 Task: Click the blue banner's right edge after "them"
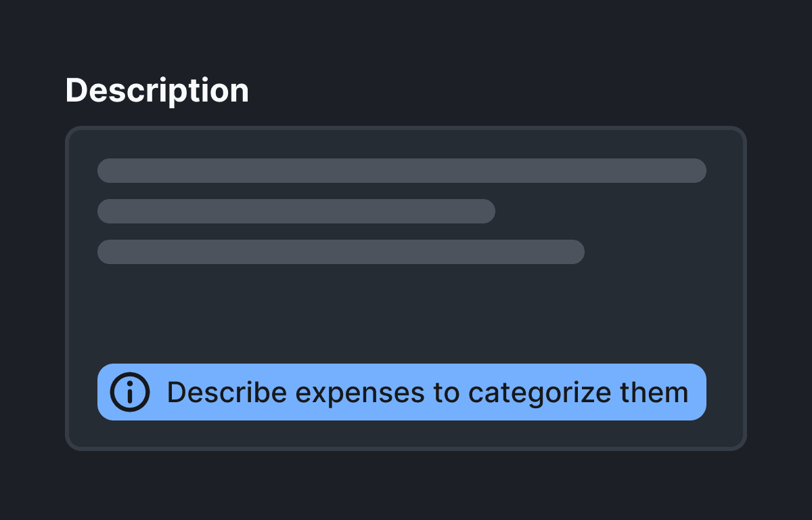tap(698, 393)
